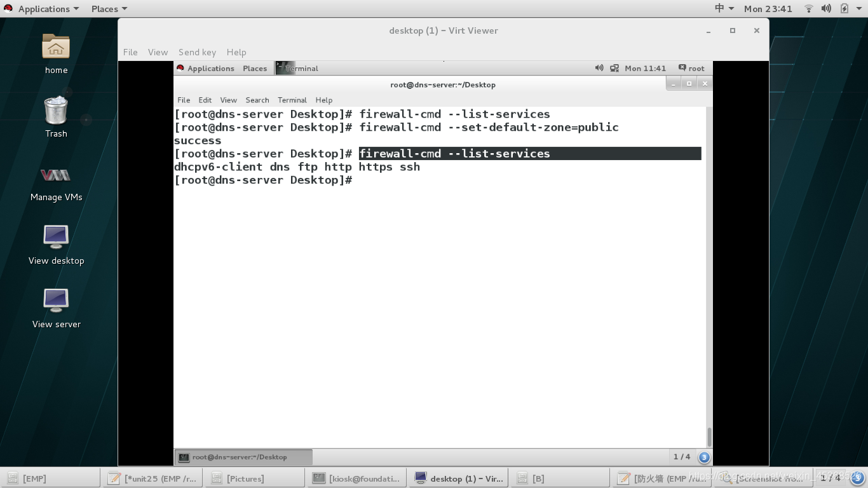Open the terminal Terminal menu

(292, 100)
